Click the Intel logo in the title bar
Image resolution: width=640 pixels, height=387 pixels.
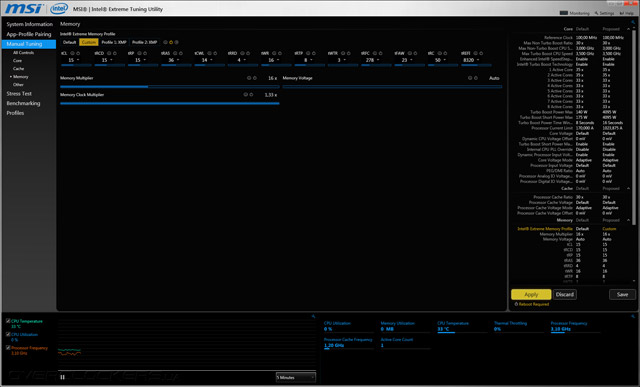coord(59,8)
